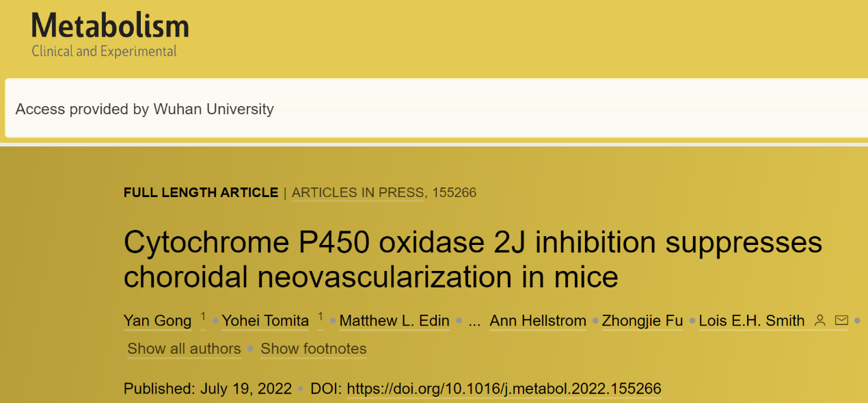Click author name Yohei Tomita
Viewport: 868px width, 403px height.
click(265, 320)
